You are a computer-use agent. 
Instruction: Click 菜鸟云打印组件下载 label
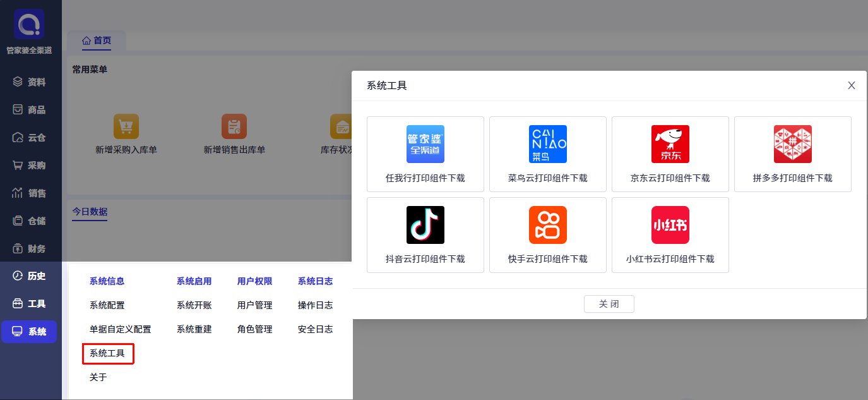(x=548, y=178)
